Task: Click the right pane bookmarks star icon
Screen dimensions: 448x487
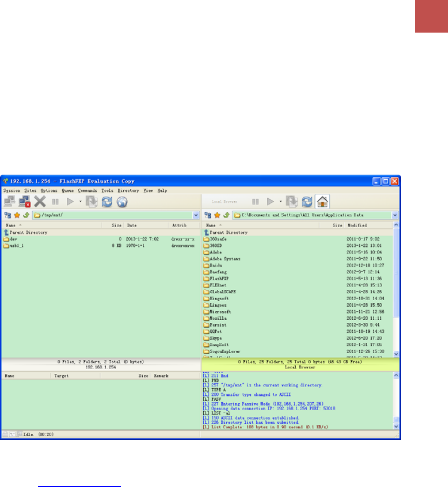Action: tap(217, 215)
